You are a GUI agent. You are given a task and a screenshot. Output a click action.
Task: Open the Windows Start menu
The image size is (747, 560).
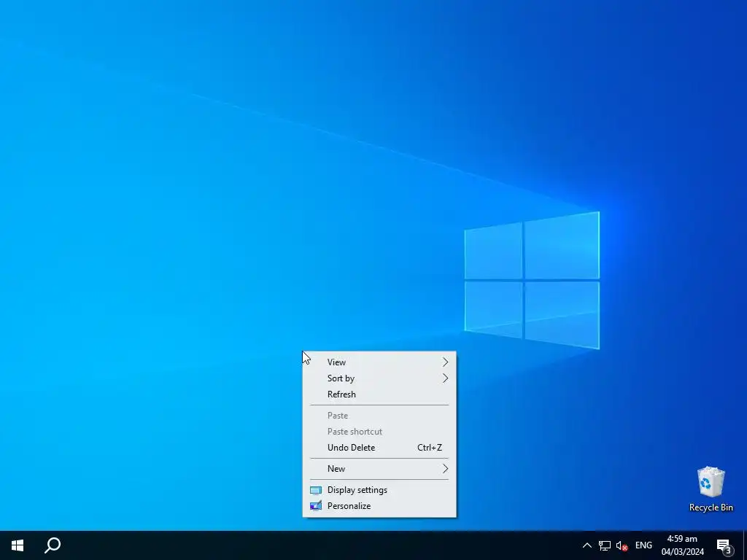18,545
